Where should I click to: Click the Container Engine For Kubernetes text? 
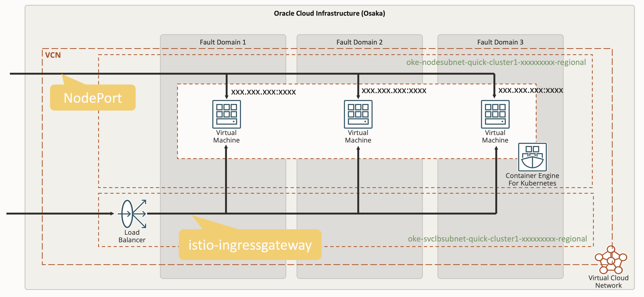(532, 179)
